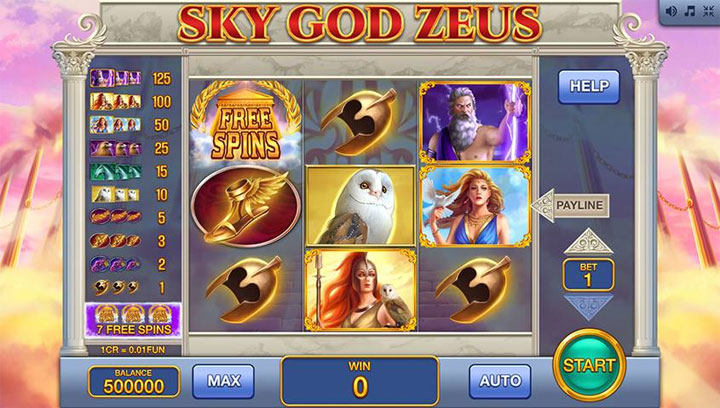Decrease bet with the down arrow
The width and height of the screenshot is (720, 408).
[x=588, y=307]
